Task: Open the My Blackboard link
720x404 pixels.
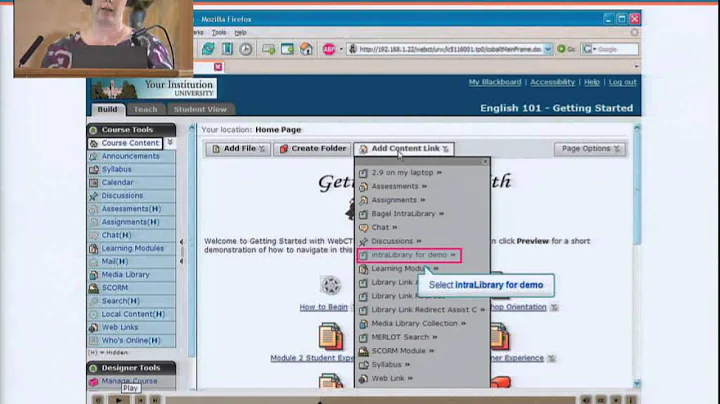Action: click(495, 82)
